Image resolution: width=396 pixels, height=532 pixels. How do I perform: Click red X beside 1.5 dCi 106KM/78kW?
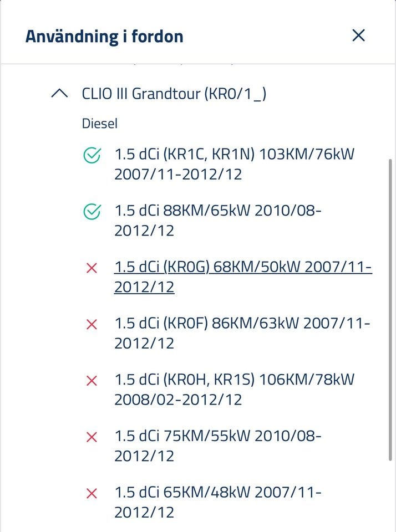point(92,381)
